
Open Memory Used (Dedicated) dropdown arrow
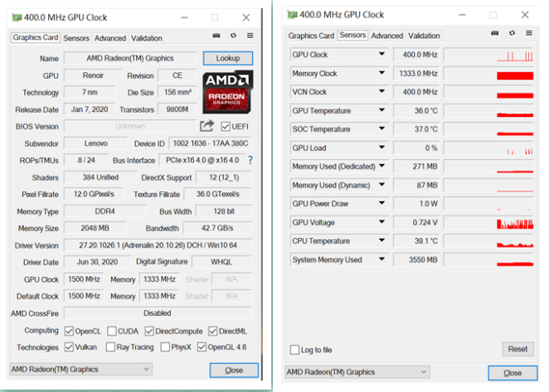[381, 166]
